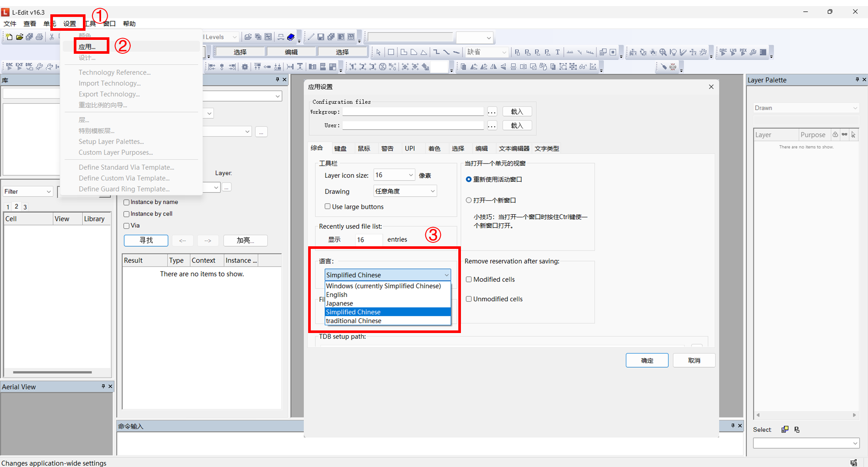Viewport: 868px width, 467px height.
Task: Click the 加亮... button
Action: coord(245,240)
